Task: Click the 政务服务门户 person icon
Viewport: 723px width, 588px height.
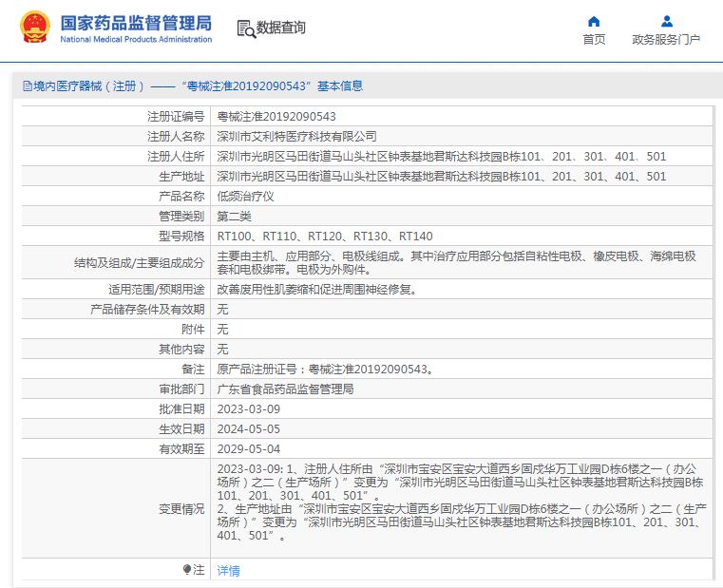Action: click(x=666, y=21)
